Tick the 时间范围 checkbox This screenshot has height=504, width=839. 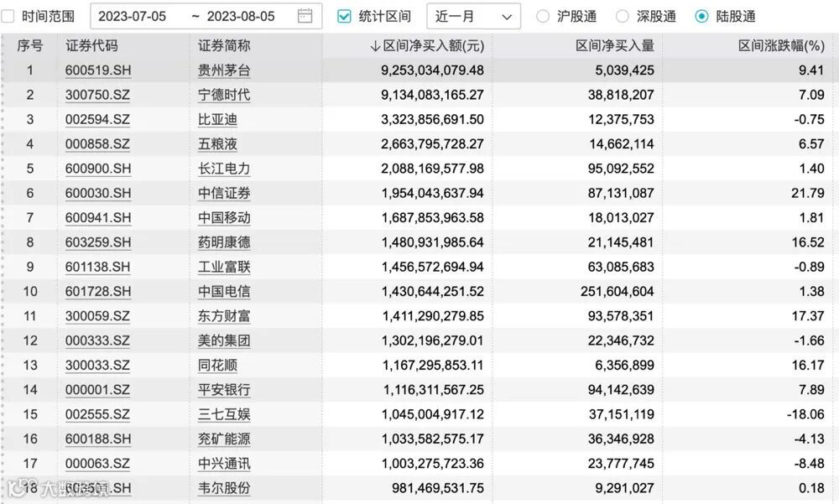tap(8, 17)
